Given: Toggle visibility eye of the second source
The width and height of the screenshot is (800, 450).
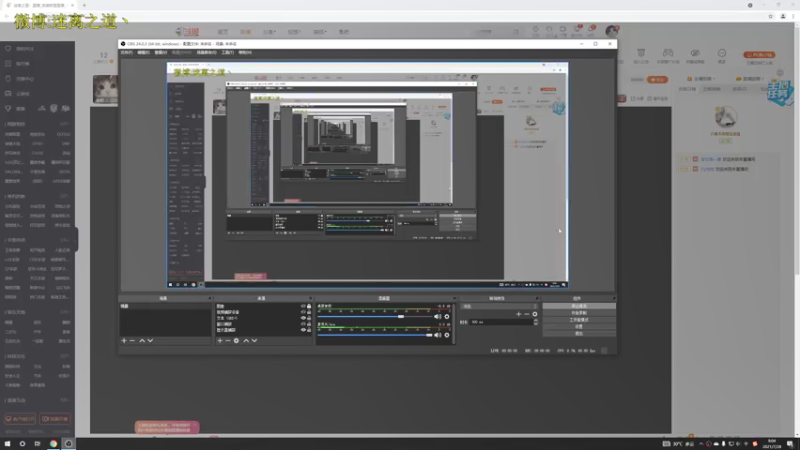Looking at the screenshot, I should pos(303,312).
